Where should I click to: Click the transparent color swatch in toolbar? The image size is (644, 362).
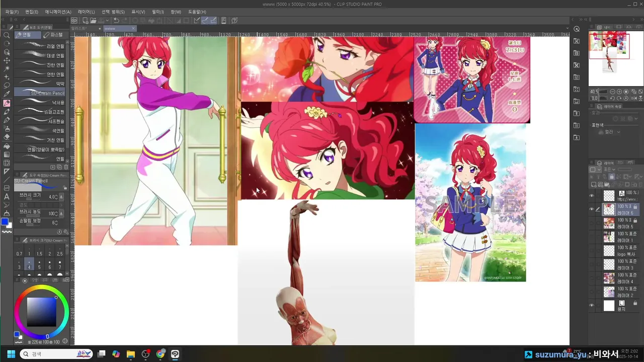[7, 231]
